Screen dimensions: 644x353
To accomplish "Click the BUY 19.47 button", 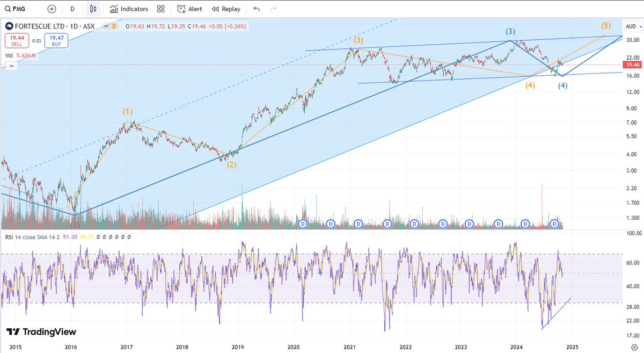I will [57, 40].
